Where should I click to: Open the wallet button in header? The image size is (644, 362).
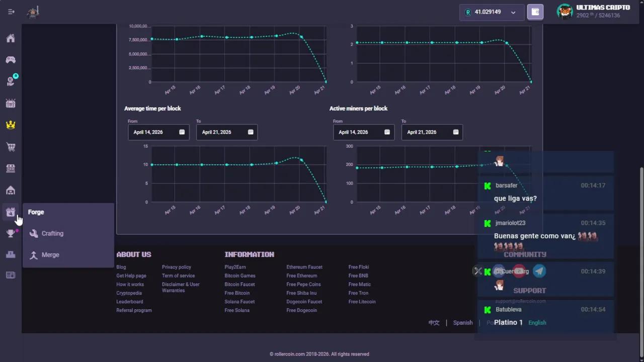535,12
